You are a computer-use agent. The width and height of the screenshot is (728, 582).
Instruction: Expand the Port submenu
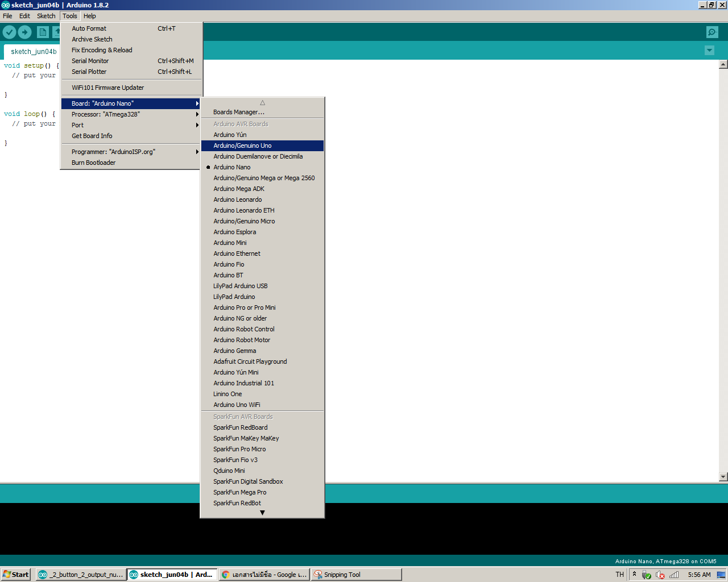(x=131, y=125)
